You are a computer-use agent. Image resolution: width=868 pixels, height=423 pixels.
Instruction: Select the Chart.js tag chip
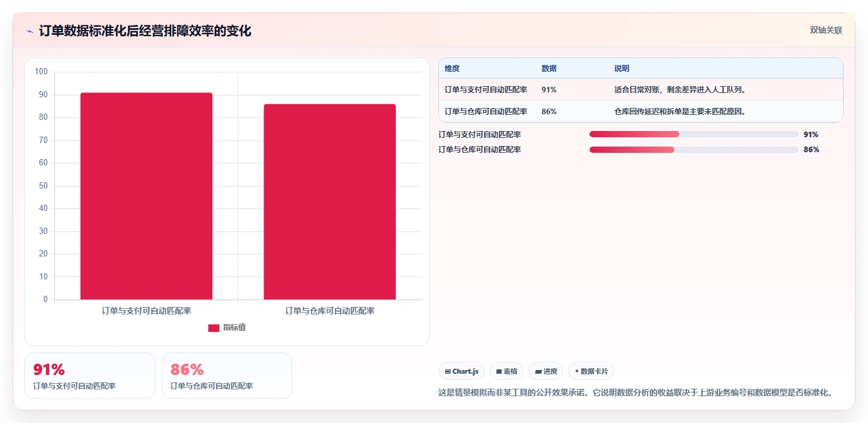point(461,371)
